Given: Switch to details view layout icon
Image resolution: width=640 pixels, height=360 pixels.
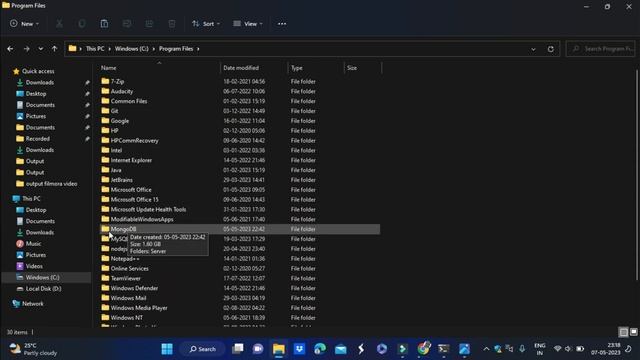Looking at the screenshot, I should (x=623, y=332).
